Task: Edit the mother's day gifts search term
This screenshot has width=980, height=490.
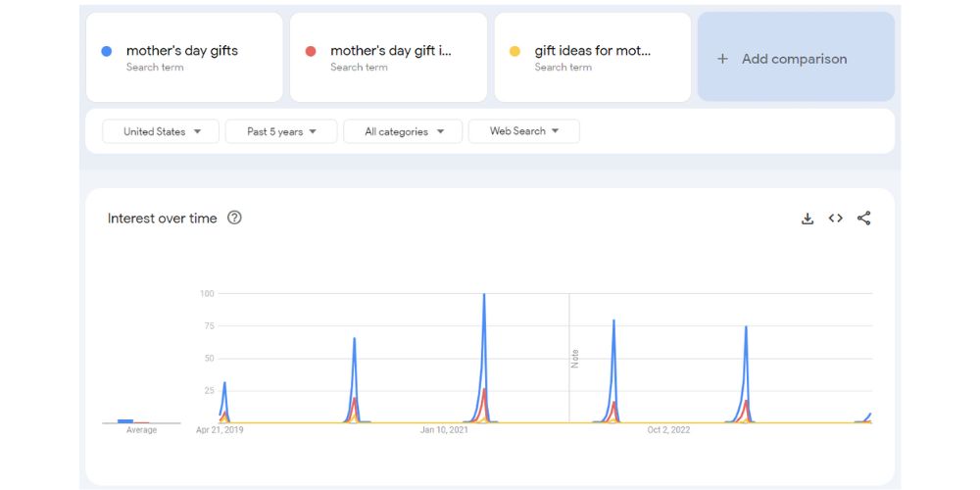Action: [x=182, y=51]
